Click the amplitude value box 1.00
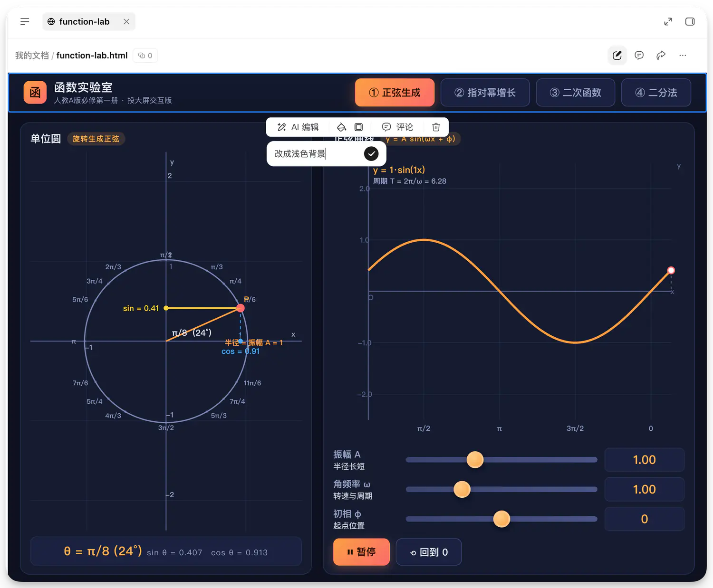The image size is (713, 588). point(644,460)
